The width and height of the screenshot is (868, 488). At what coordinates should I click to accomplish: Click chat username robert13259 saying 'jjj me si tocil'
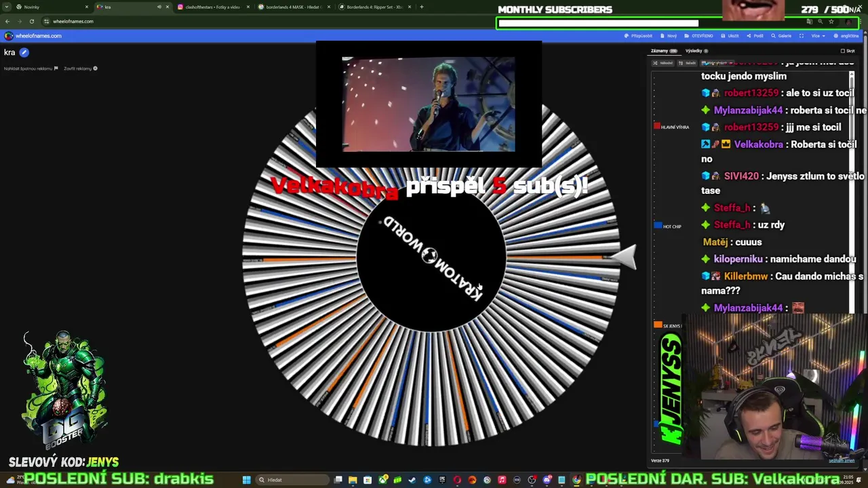click(x=751, y=127)
